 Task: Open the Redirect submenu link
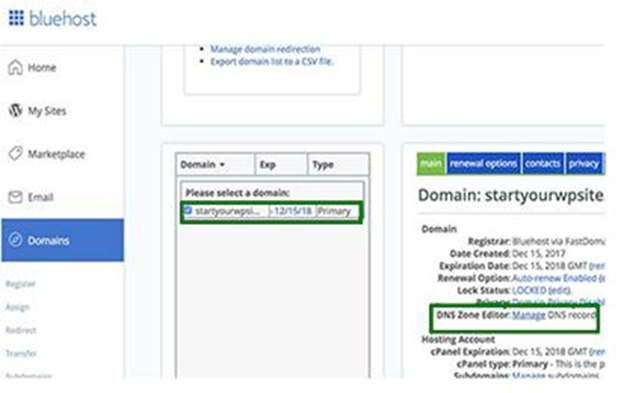(x=21, y=330)
